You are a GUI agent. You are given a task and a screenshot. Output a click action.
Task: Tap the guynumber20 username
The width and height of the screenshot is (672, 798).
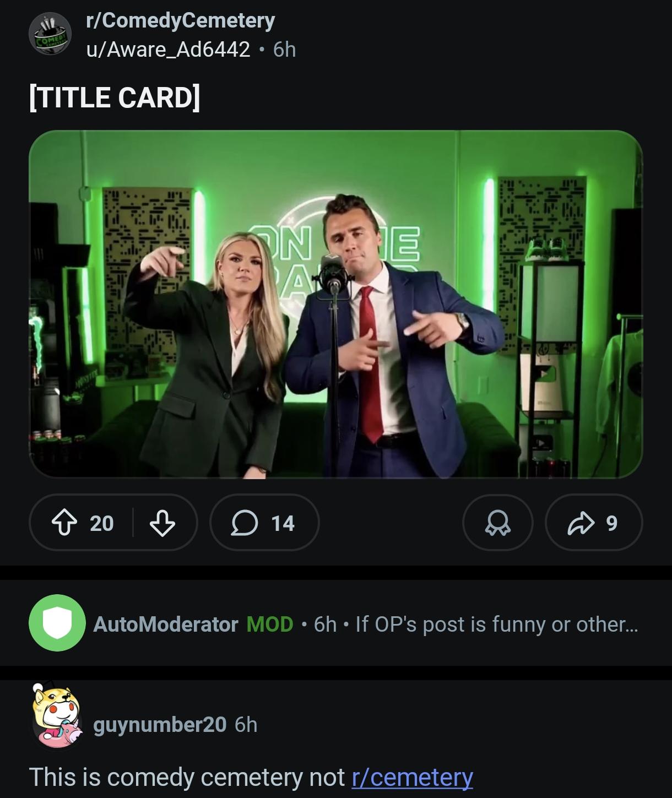tap(160, 724)
